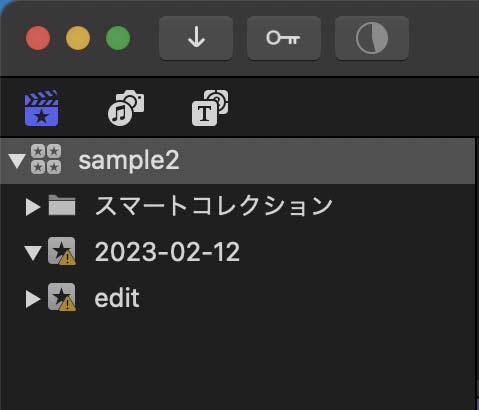
Task: Open the Titles and Generators sidebar
Action: [210, 108]
